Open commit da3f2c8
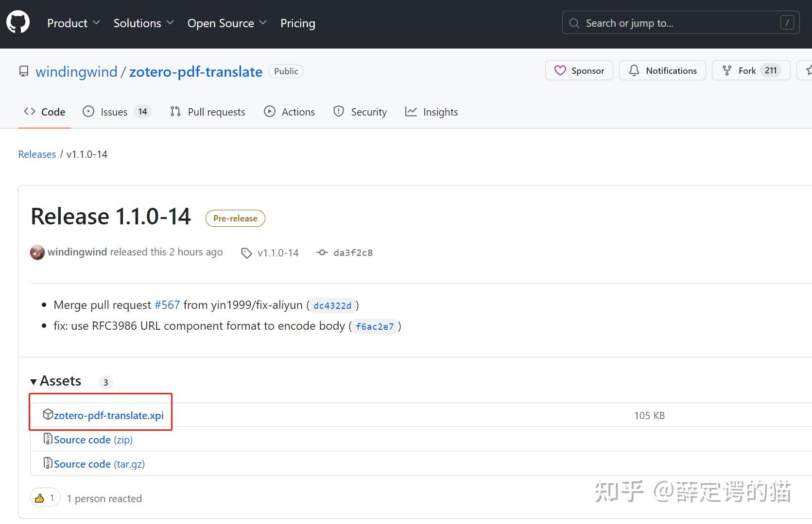This screenshot has height=524, width=812. click(353, 253)
